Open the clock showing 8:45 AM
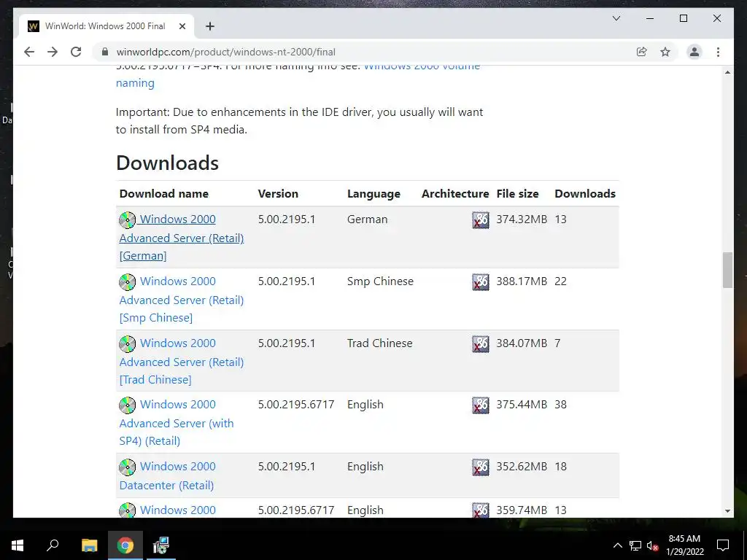Screen dimensions: 747x560 684,545
